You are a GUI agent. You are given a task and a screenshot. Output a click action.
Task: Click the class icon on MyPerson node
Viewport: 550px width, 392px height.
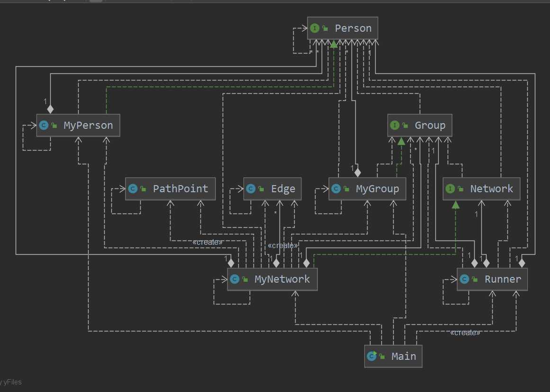click(x=44, y=125)
